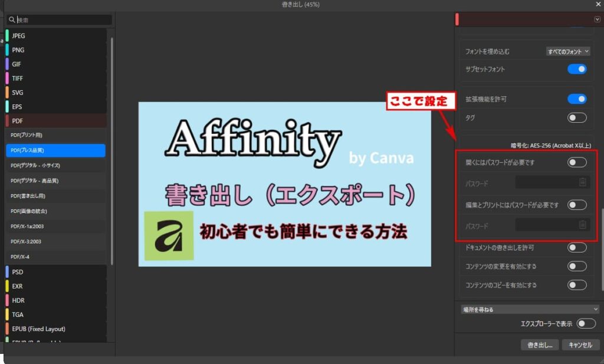
Task: Toggle サブセットフォント switch off
Action: (577, 70)
